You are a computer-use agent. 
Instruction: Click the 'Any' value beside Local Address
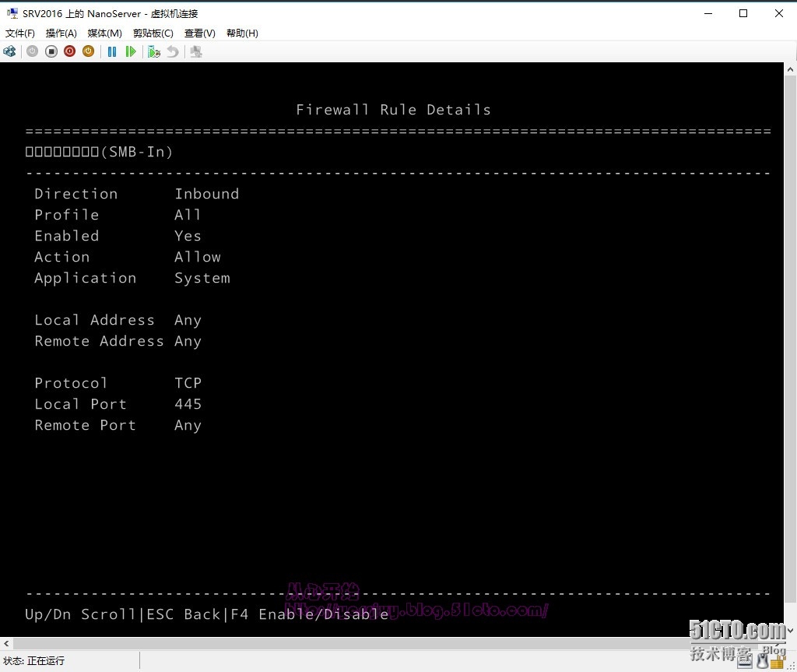(x=188, y=321)
